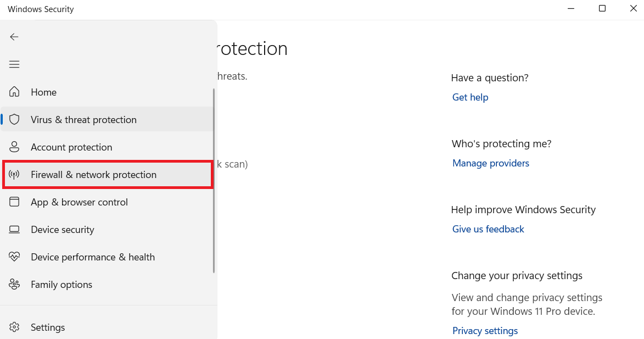The width and height of the screenshot is (644, 339).
Task: Click 'Help improve Windows Security' heading
Action: (x=523, y=209)
